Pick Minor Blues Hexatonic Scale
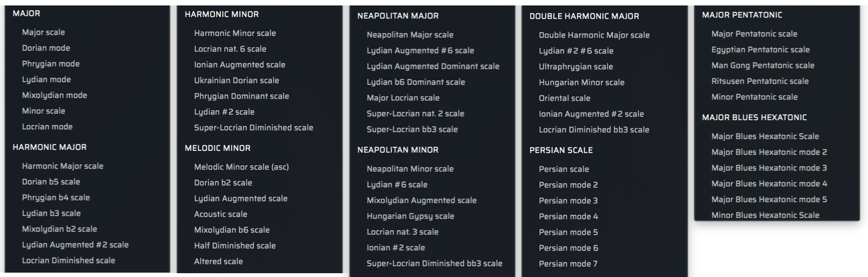Screen dimensions: 868x277 tap(765, 215)
